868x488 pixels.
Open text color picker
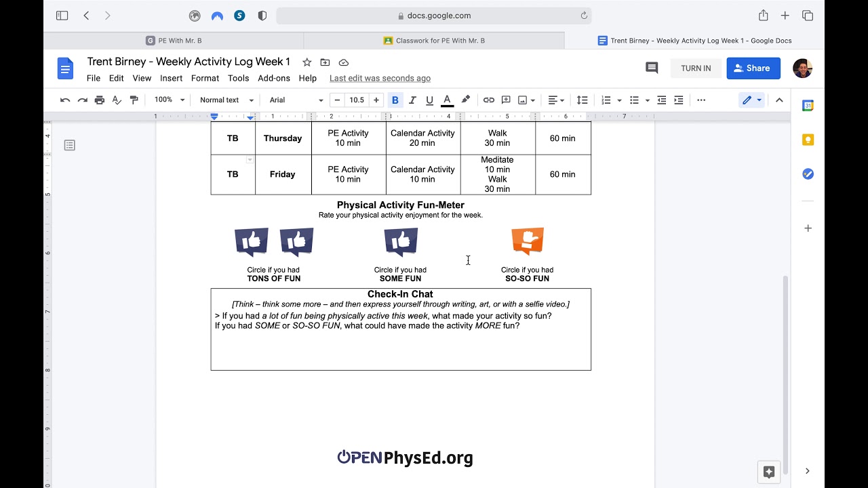(447, 100)
